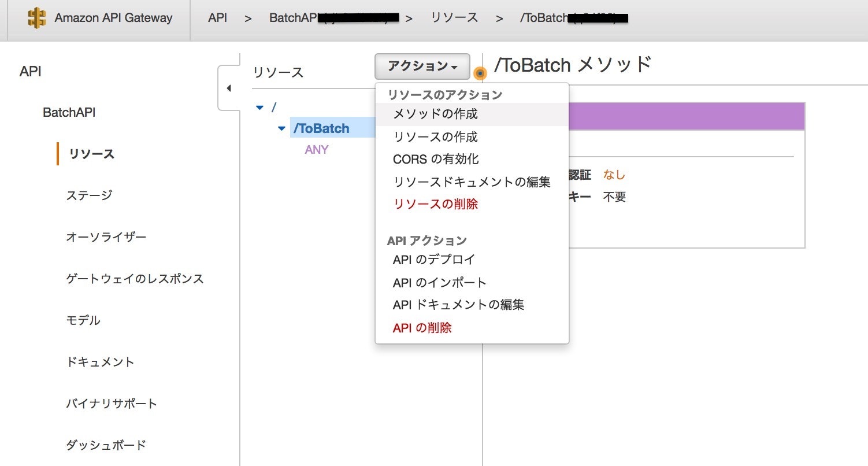Select API ドキュメントの編集 menu item
Image resolution: width=868 pixels, height=466 pixels.
point(472,305)
